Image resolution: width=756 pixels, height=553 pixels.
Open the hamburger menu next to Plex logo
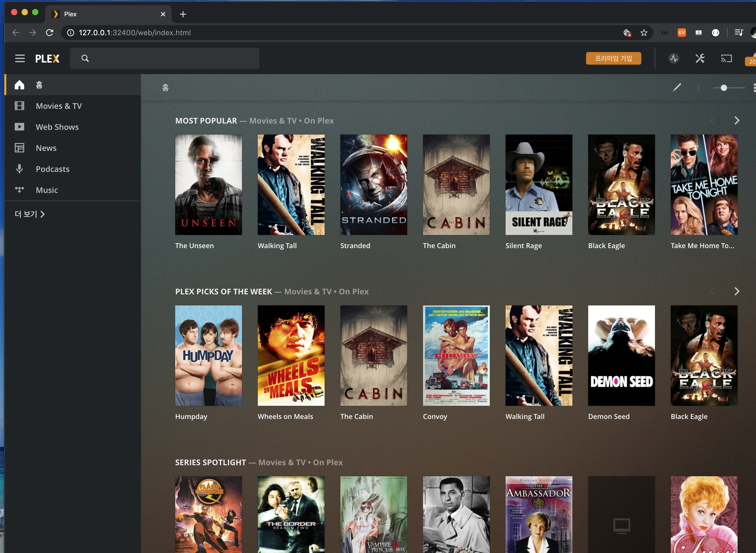tap(20, 59)
